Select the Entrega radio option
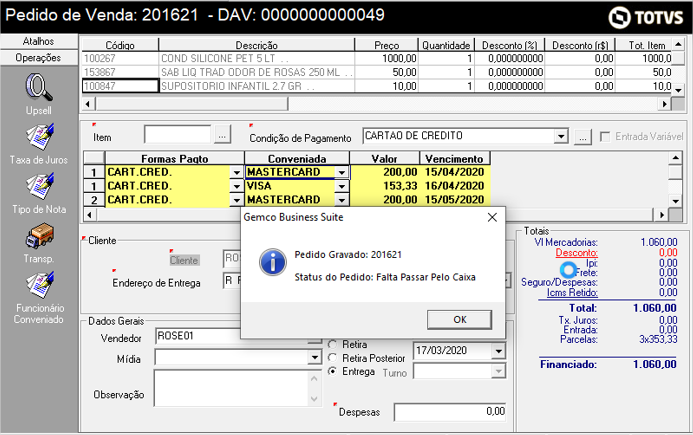693x435 pixels. [332, 371]
